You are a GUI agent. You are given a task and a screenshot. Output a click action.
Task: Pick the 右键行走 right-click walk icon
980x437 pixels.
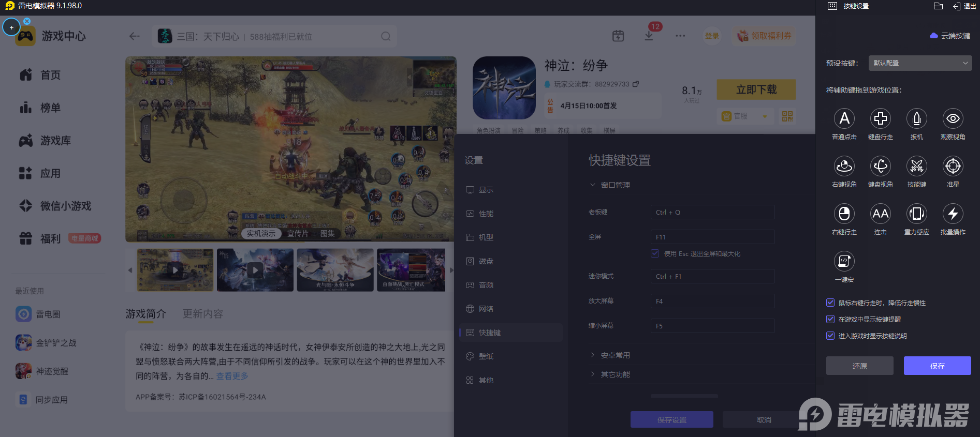coord(844,214)
